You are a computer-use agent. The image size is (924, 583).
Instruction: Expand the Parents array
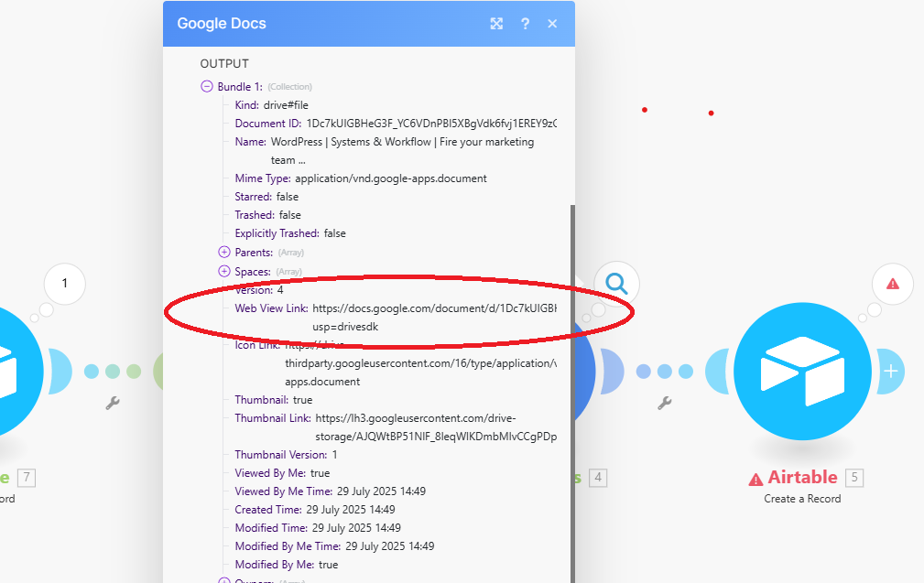coord(224,252)
